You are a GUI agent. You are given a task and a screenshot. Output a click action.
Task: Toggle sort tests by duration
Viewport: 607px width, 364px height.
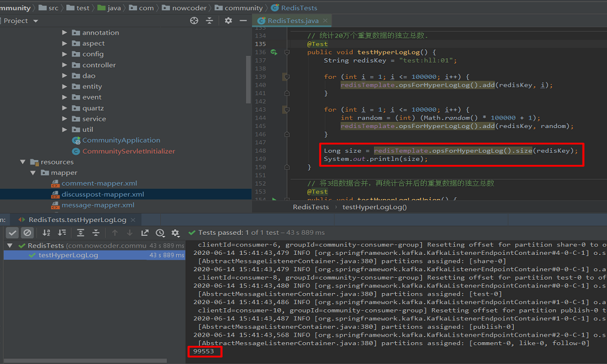point(62,232)
